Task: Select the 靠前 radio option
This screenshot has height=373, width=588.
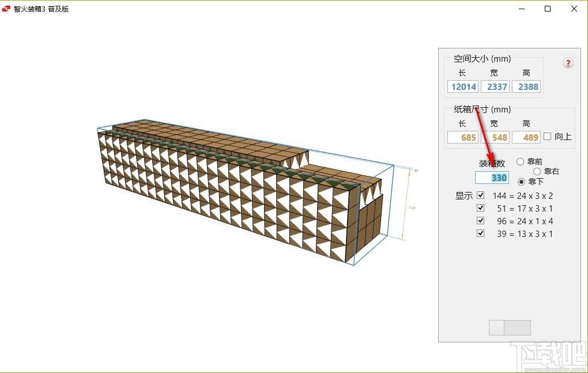Action: click(520, 161)
